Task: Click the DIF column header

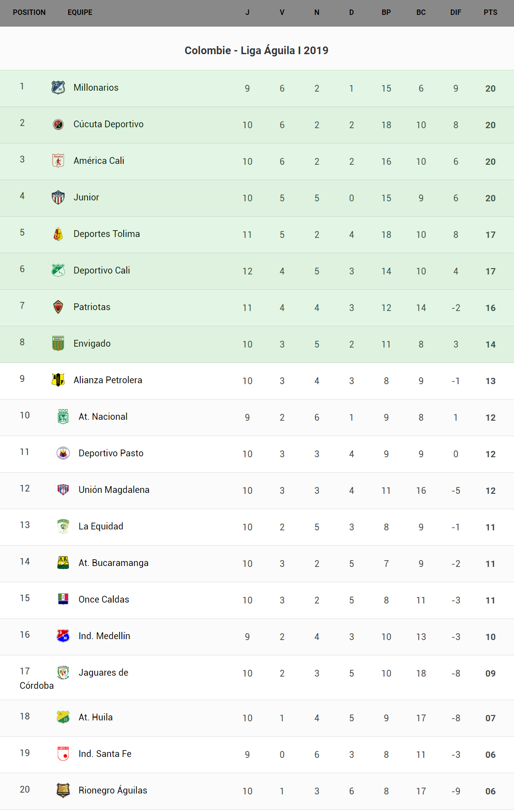Action: click(455, 13)
